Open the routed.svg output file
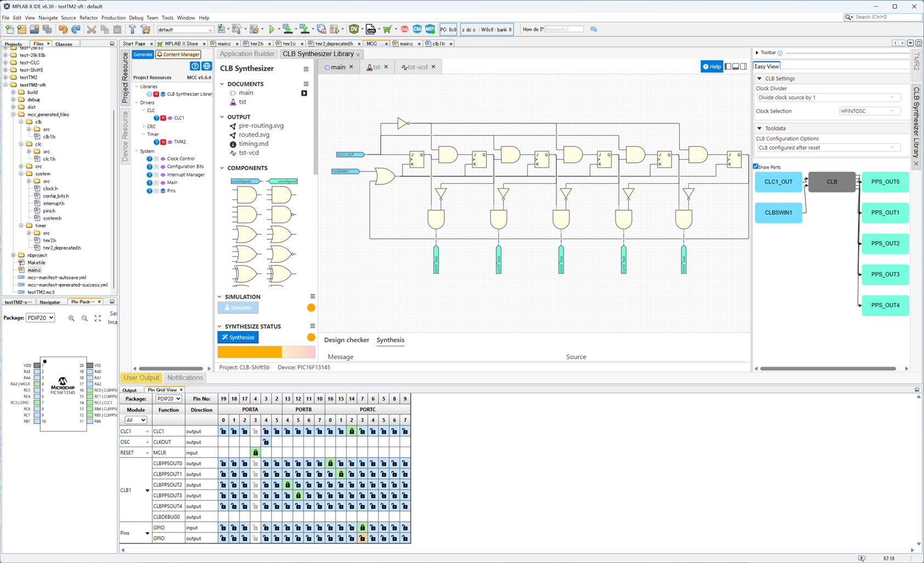Viewport: 924px width, 563px height. coord(254,135)
